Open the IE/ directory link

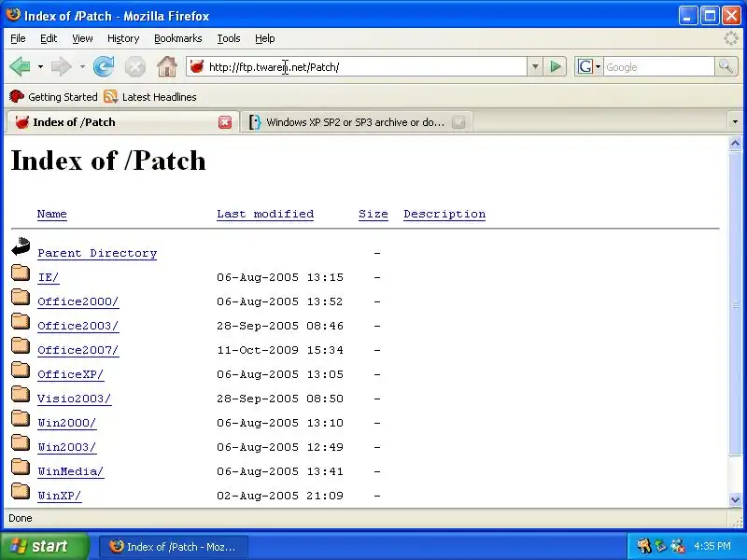pyautogui.click(x=49, y=277)
